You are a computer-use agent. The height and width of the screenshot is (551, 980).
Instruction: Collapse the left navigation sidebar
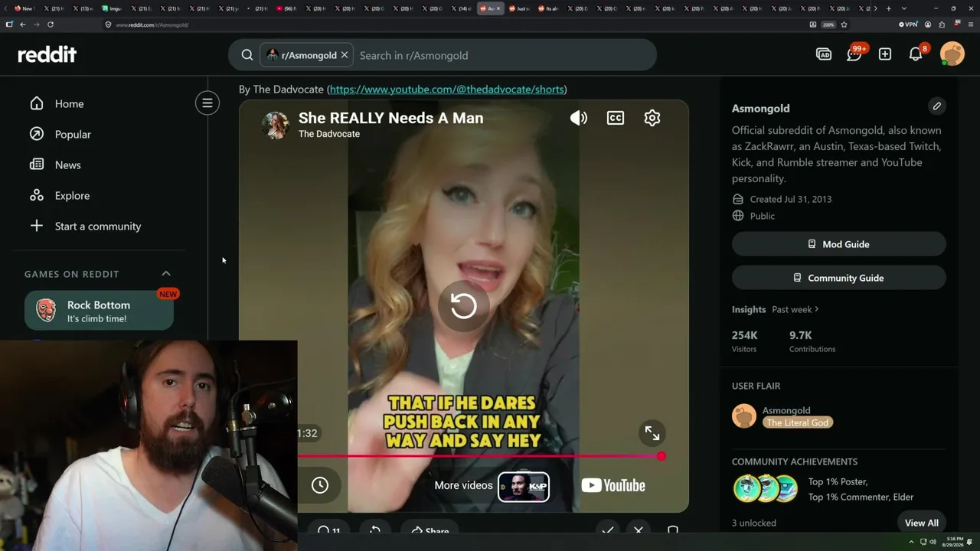point(207,103)
